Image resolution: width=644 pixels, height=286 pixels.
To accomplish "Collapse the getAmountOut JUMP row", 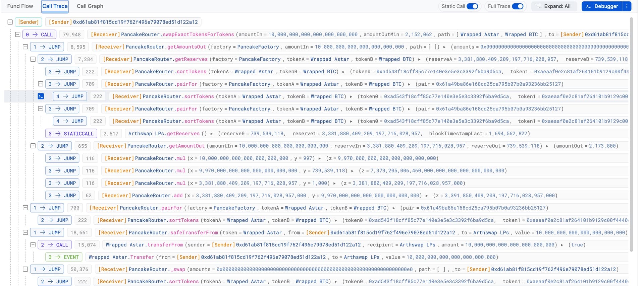I will click(33, 146).
